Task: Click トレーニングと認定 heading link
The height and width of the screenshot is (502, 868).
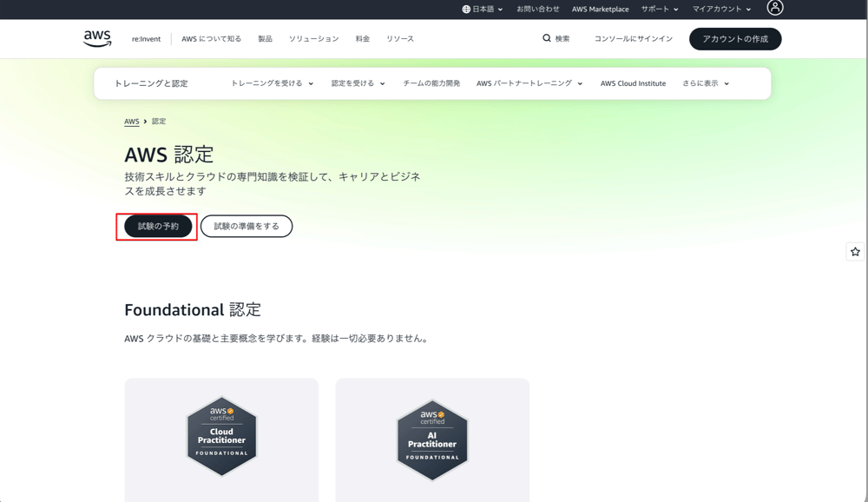Action: tap(151, 83)
